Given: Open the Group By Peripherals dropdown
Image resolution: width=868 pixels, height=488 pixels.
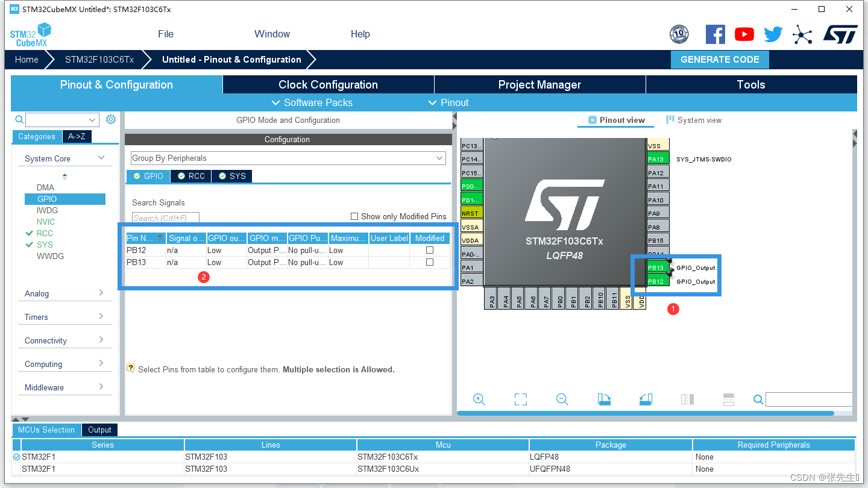Looking at the screenshot, I should pyautogui.click(x=288, y=158).
